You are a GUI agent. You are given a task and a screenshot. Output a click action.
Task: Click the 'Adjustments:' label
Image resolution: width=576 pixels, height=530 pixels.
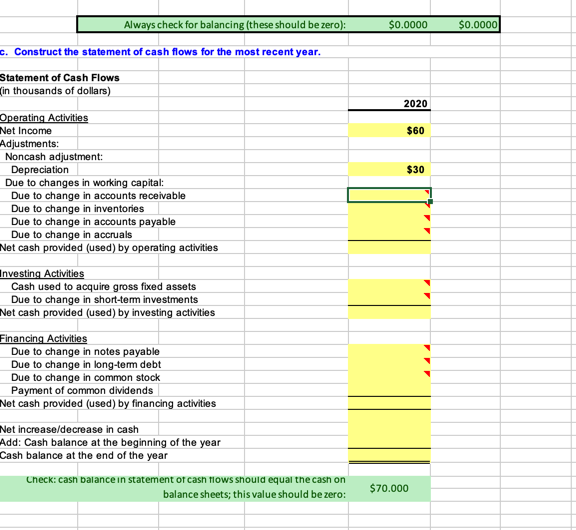pyautogui.click(x=29, y=144)
